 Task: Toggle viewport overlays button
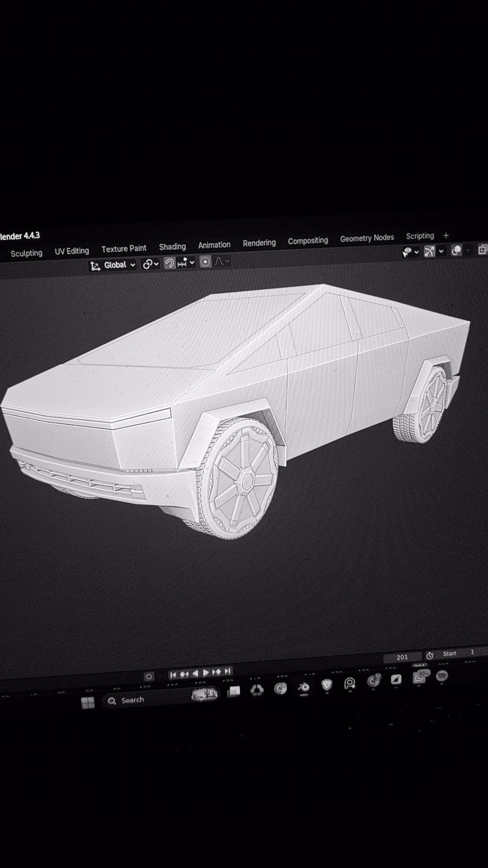[456, 250]
